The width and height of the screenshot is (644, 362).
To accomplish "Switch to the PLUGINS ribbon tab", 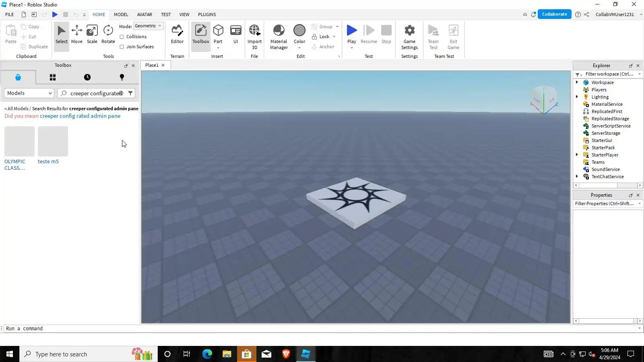I will pos(207,14).
